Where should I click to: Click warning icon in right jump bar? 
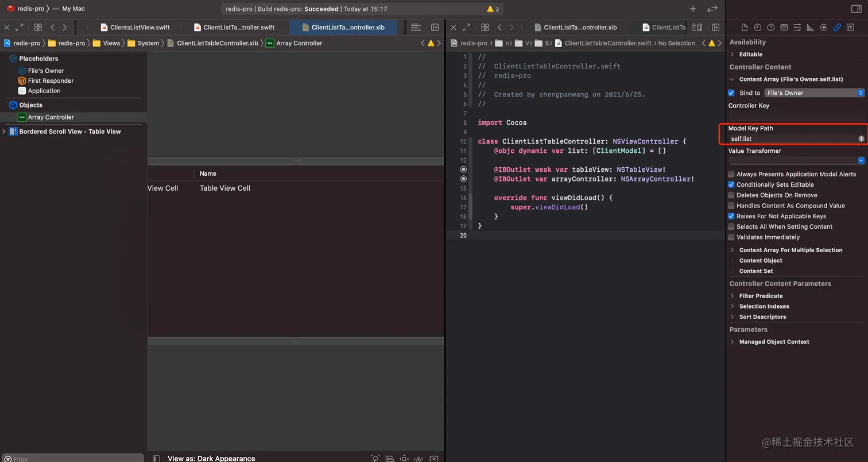[712, 43]
